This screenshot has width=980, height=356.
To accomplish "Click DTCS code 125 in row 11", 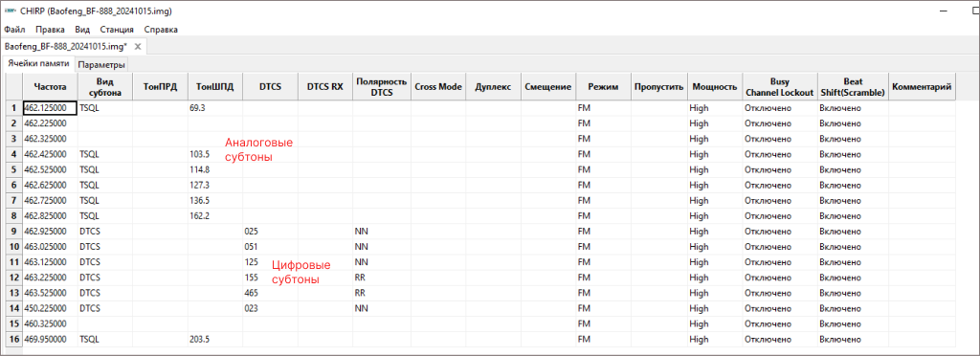I will tap(271, 262).
